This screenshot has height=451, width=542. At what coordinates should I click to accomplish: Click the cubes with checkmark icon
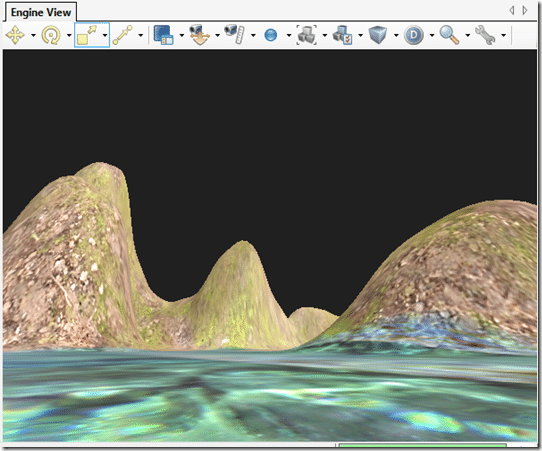pos(342,35)
